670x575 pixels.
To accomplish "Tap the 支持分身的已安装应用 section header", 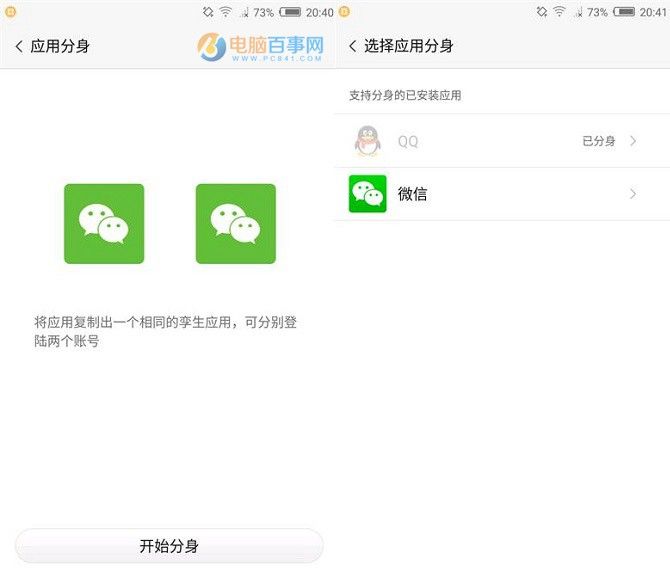I will (x=405, y=95).
